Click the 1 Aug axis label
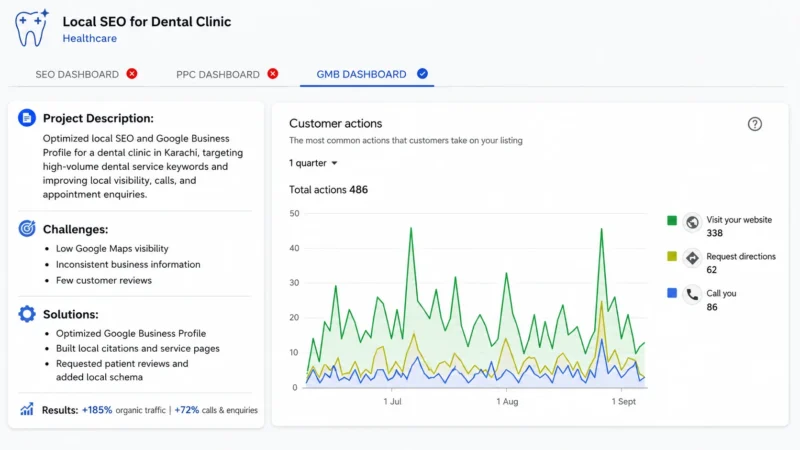 point(507,402)
